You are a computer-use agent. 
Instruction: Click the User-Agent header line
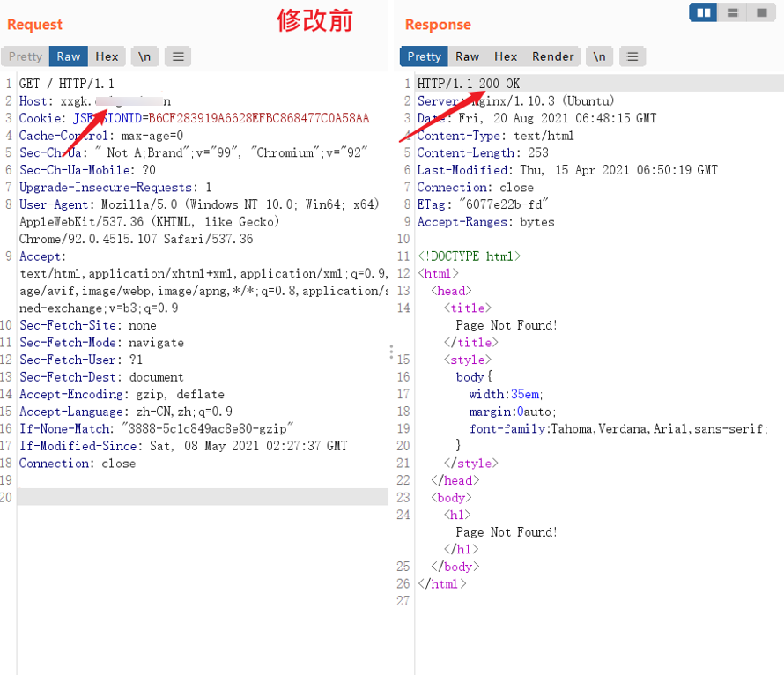coord(199,204)
